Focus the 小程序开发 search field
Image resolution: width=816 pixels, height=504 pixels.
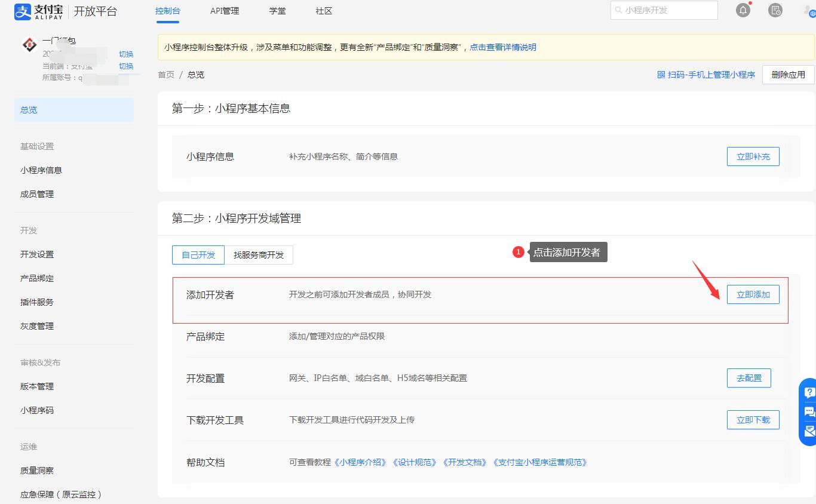[664, 10]
